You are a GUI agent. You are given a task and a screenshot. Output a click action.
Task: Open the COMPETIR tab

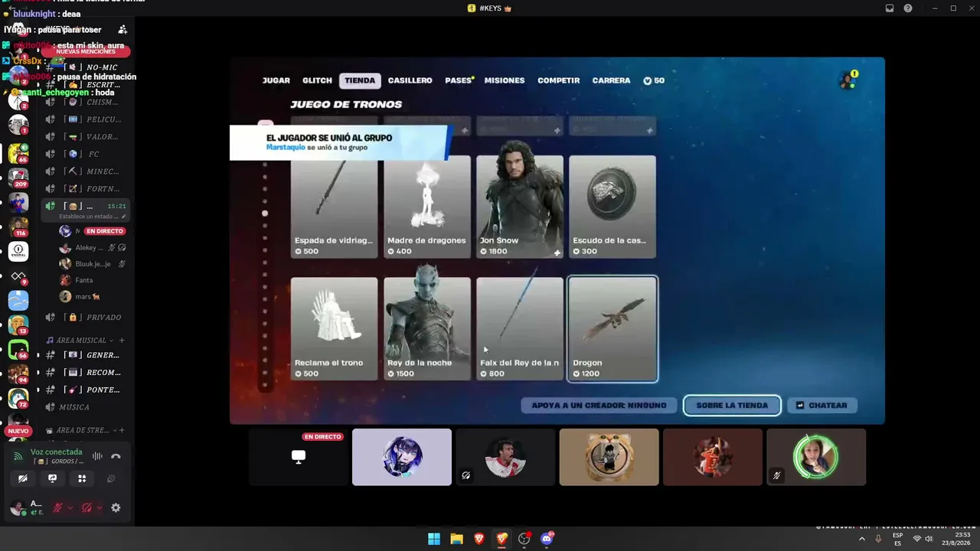(558, 80)
